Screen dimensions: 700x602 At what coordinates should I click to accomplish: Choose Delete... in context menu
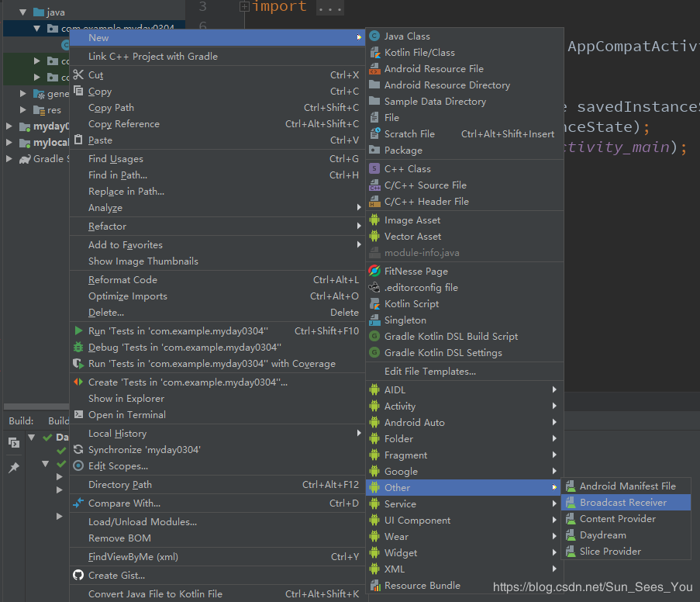(217, 313)
